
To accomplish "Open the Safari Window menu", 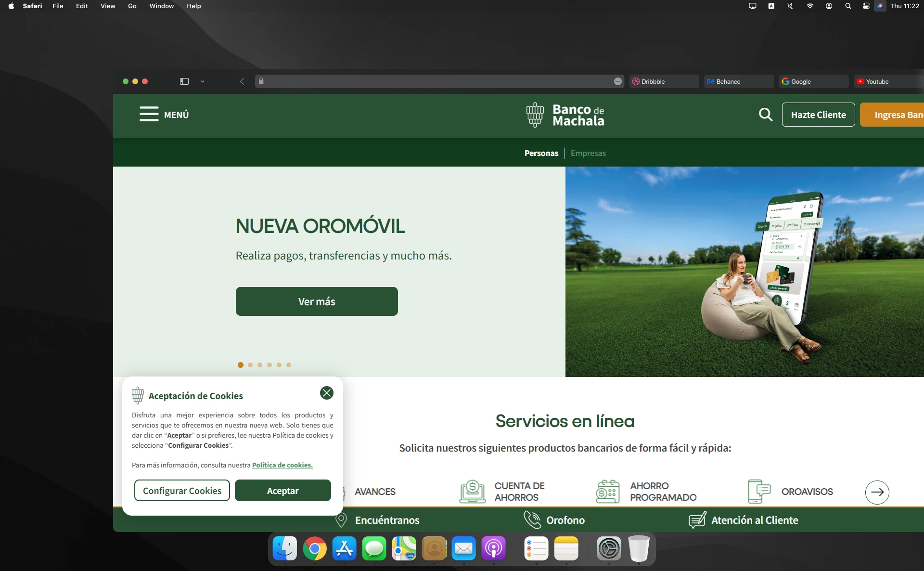I will pyautogui.click(x=161, y=6).
